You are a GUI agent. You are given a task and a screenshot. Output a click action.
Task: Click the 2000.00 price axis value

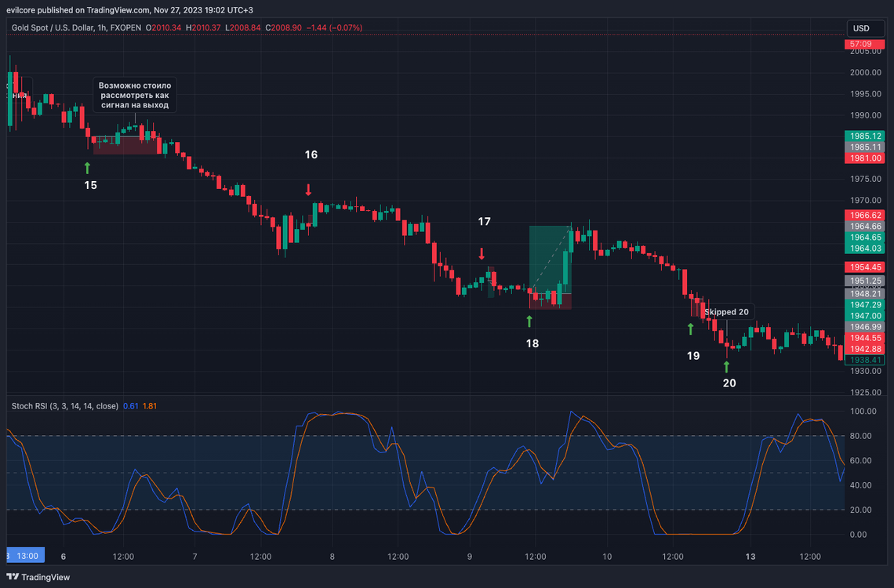click(x=866, y=72)
